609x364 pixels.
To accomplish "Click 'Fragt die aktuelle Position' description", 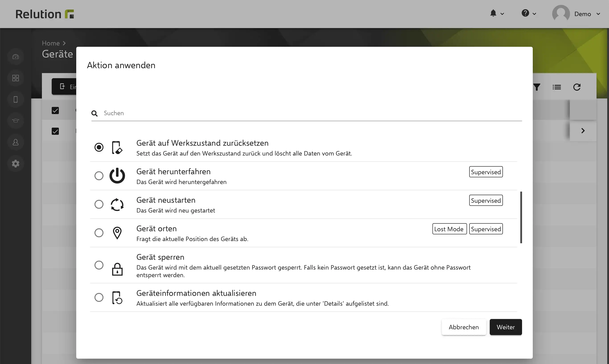I will point(192,239).
